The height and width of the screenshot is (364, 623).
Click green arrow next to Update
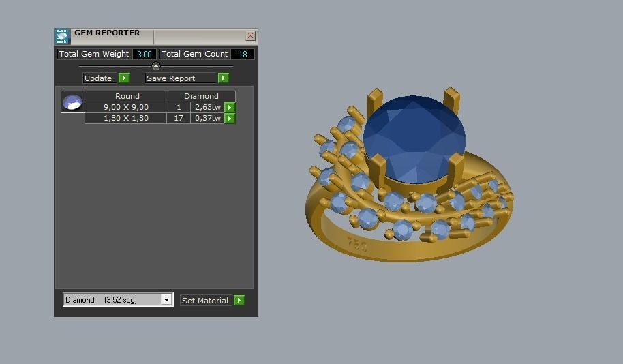click(124, 78)
